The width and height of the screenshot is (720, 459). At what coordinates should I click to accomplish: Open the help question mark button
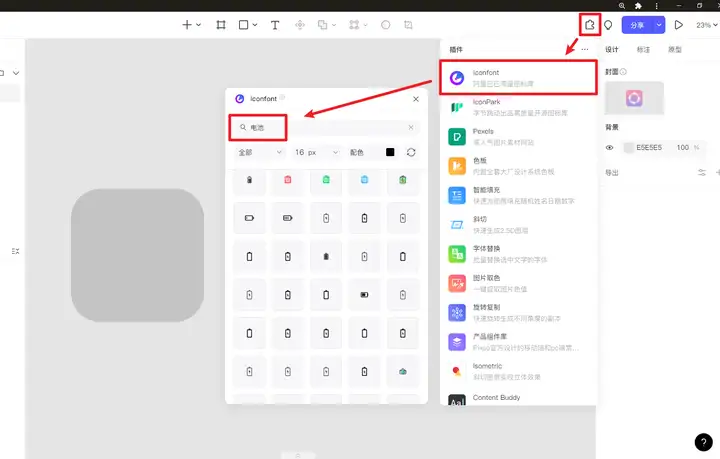(x=703, y=442)
